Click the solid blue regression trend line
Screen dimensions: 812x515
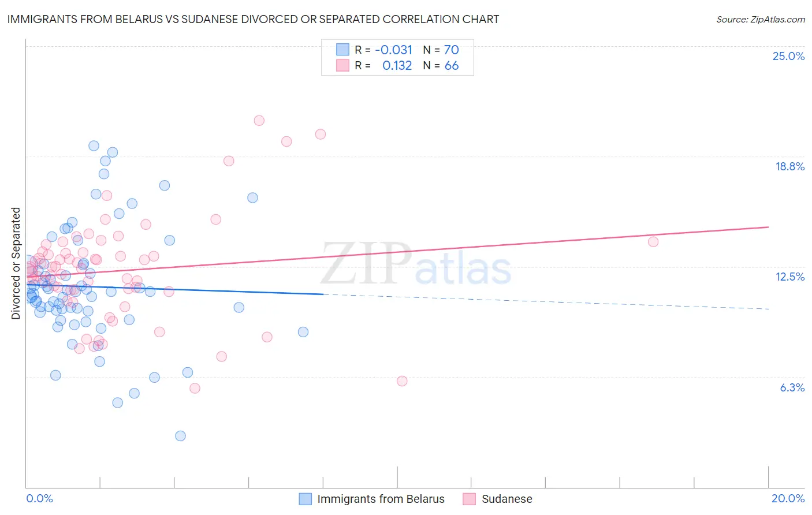[174, 290]
